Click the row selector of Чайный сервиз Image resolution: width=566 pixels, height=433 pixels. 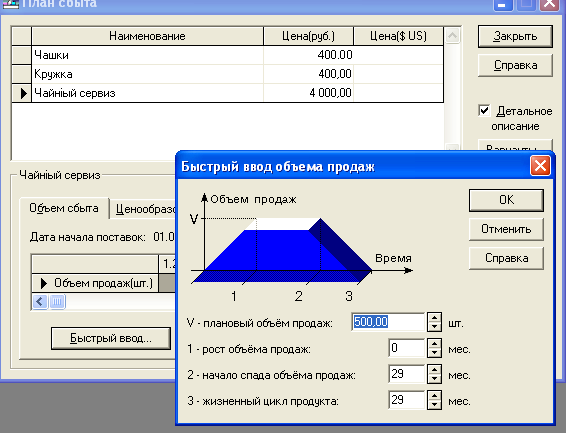point(22,93)
